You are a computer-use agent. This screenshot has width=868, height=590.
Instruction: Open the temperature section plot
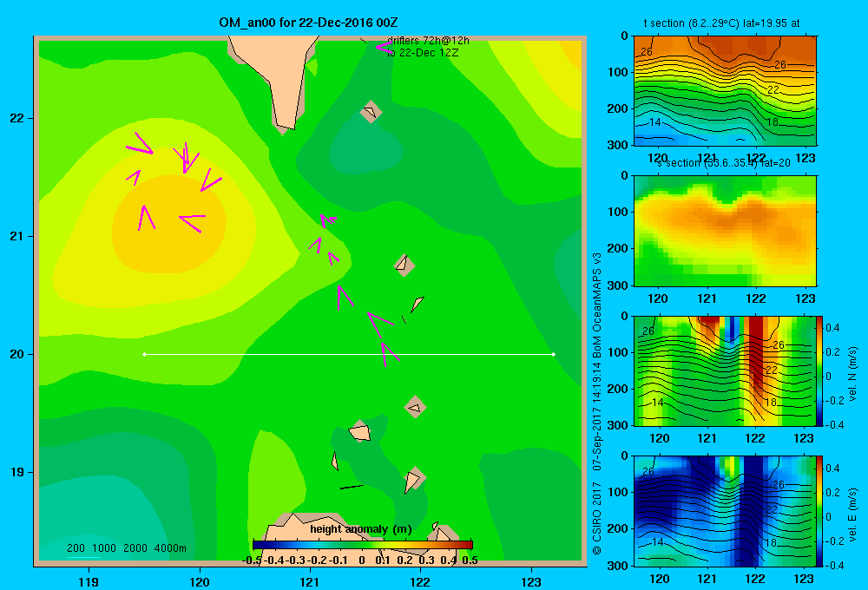click(725, 91)
